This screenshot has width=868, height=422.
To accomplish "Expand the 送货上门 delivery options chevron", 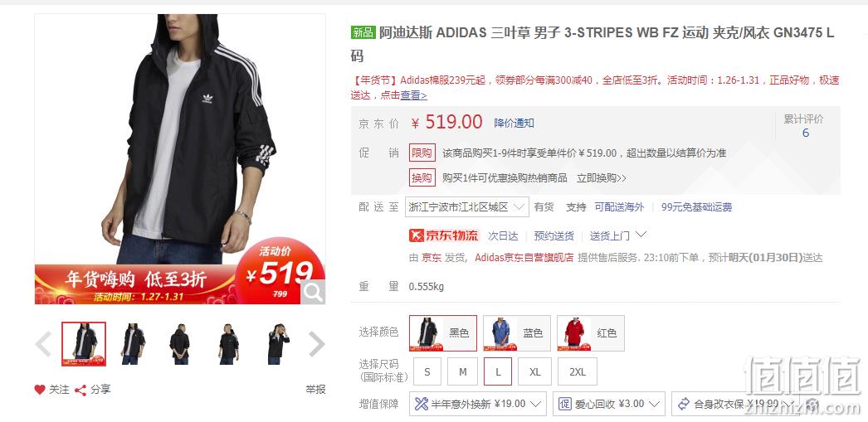I will click(641, 235).
